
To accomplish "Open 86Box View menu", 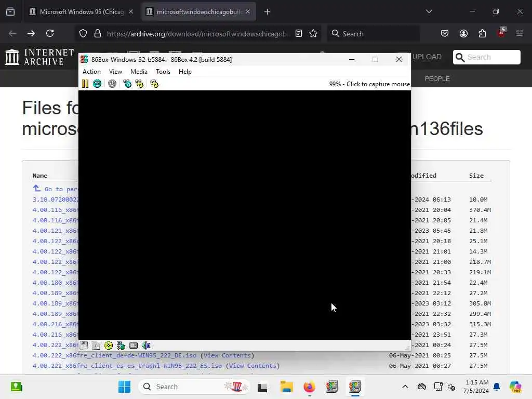I will point(115,72).
